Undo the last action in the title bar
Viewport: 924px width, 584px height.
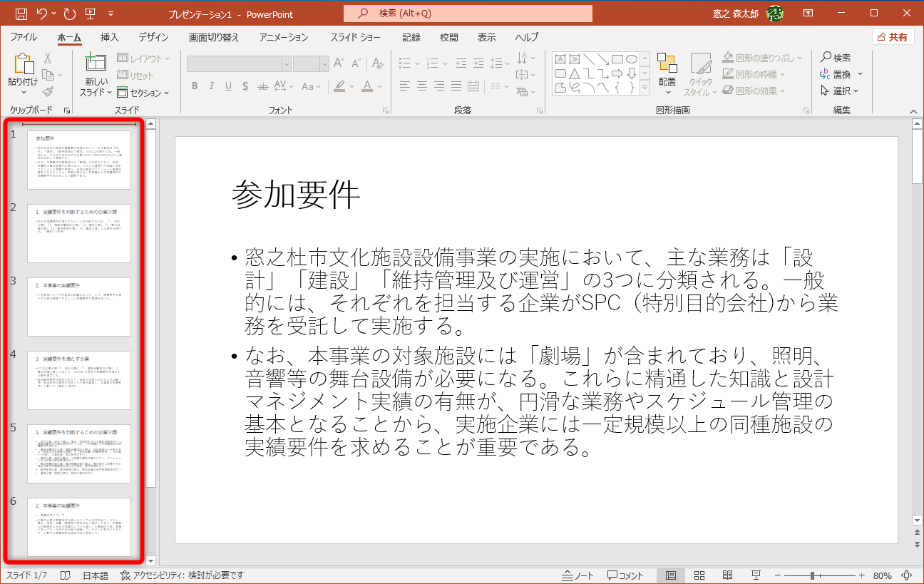[x=42, y=14]
